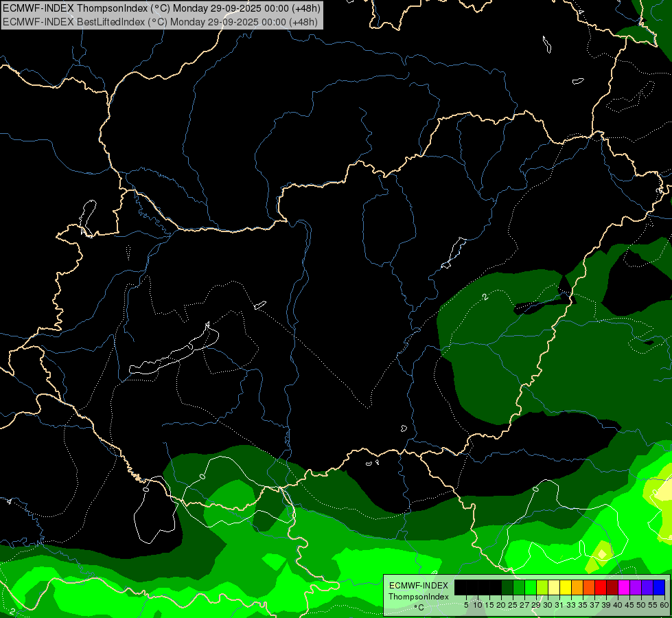Click the legend tick label 5
This screenshot has height=618, width=672.
[466, 605]
